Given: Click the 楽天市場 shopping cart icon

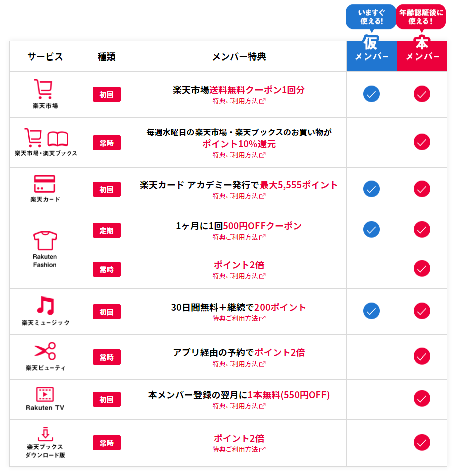Looking at the screenshot, I should [44, 89].
